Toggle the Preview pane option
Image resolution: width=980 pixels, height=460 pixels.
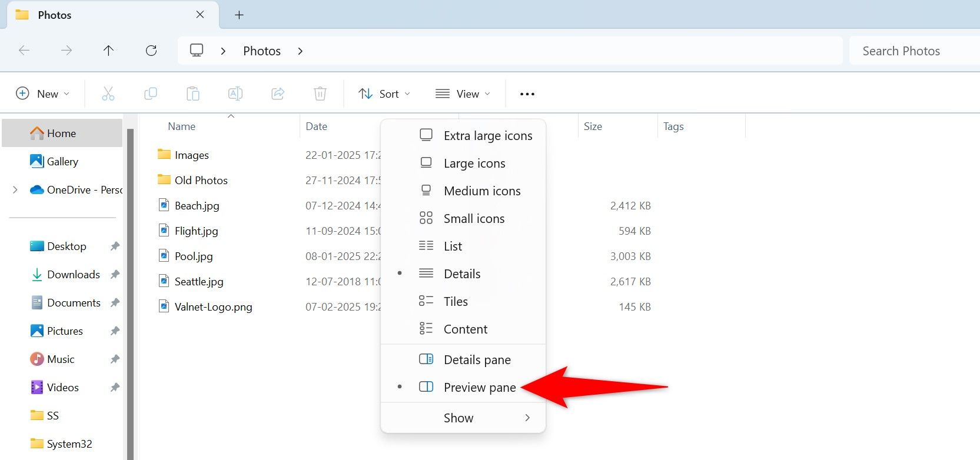[x=479, y=387]
